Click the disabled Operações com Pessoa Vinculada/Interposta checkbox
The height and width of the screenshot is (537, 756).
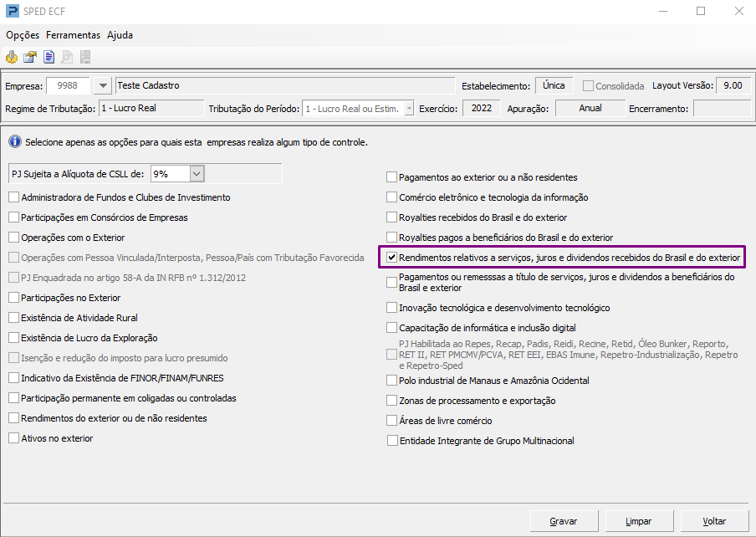(x=13, y=258)
